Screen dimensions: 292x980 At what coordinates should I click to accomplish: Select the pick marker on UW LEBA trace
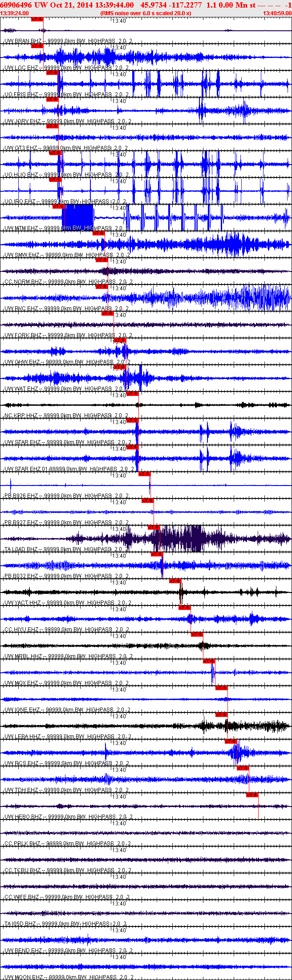222,715
